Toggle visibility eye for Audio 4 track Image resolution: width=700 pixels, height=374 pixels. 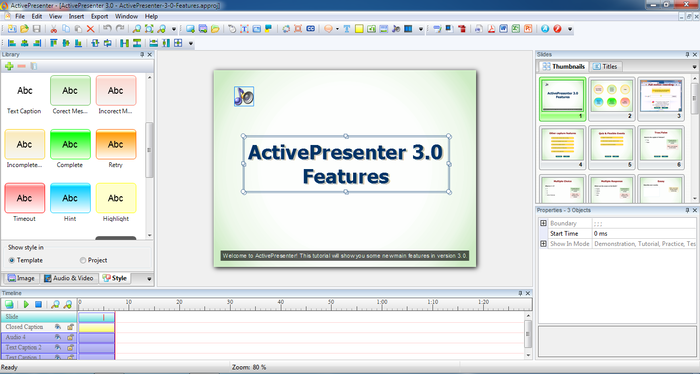(58, 337)
